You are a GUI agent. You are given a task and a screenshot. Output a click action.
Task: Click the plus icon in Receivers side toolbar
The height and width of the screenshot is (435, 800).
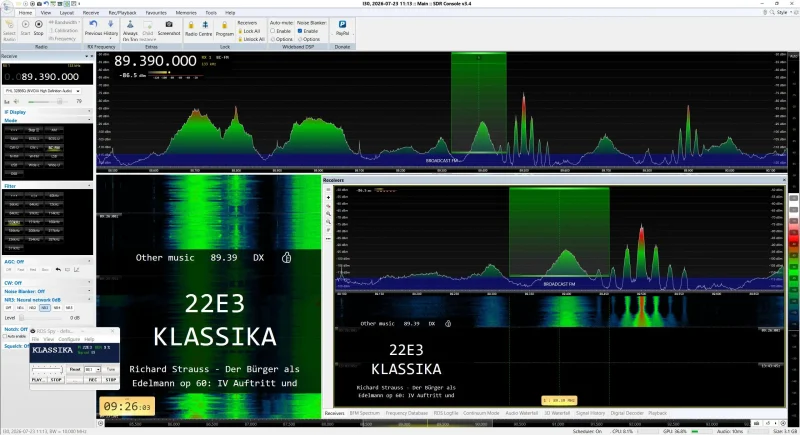(x=328, y=197)
